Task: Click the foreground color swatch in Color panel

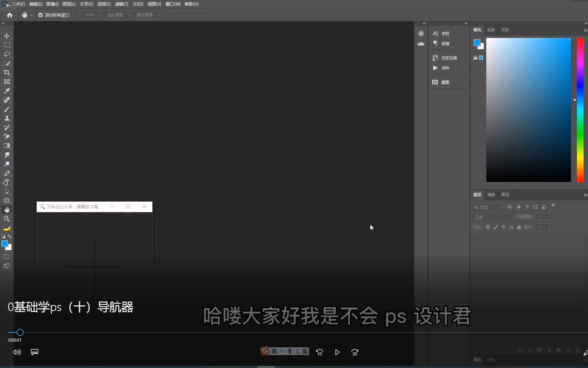Action: coord(477,43)
